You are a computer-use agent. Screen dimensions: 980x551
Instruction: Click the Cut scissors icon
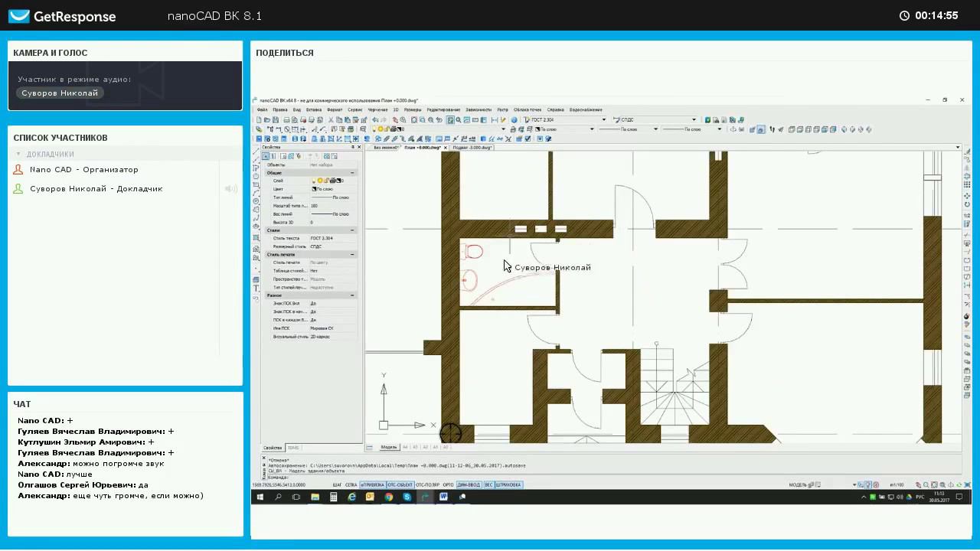(331, 119)
